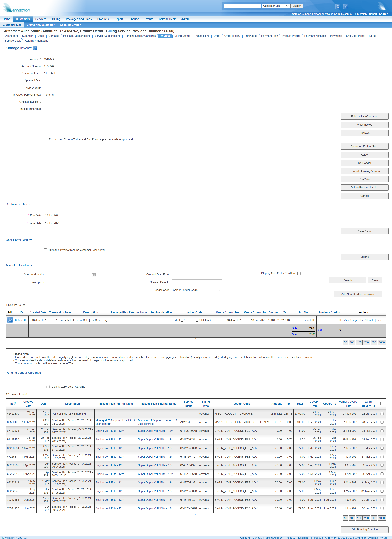The image size is (392, 539).
Task: Set allocated cardlines page size to 100
Action: tap(352, 342)
